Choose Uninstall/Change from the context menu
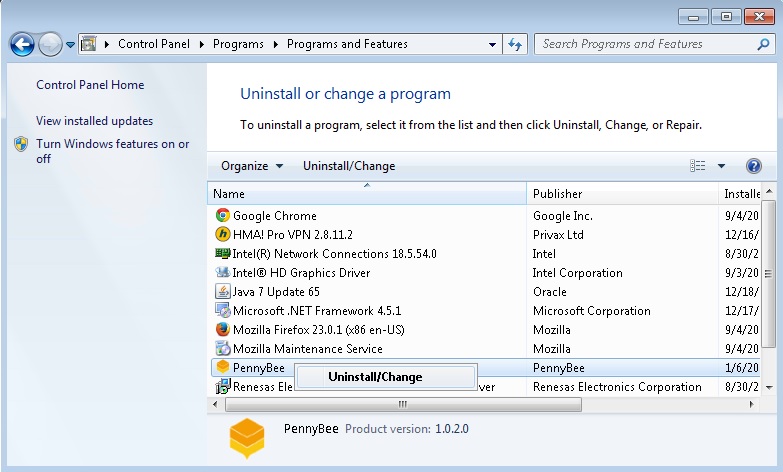The image size is (783, 472). pyautogui.click(x=386, y=377)
